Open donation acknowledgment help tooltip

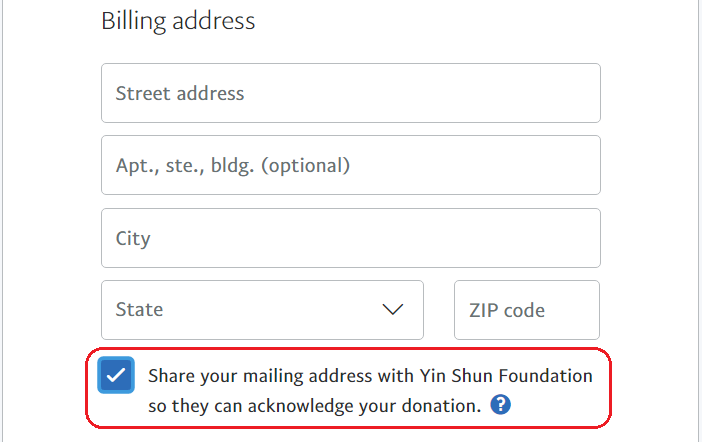pyautogui.click(x=500, y=405)
